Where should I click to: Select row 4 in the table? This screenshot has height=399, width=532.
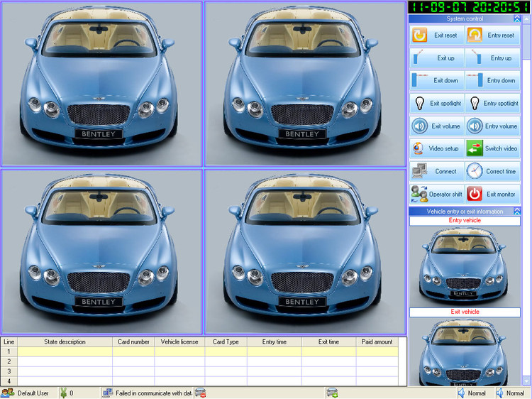[199, 381]
